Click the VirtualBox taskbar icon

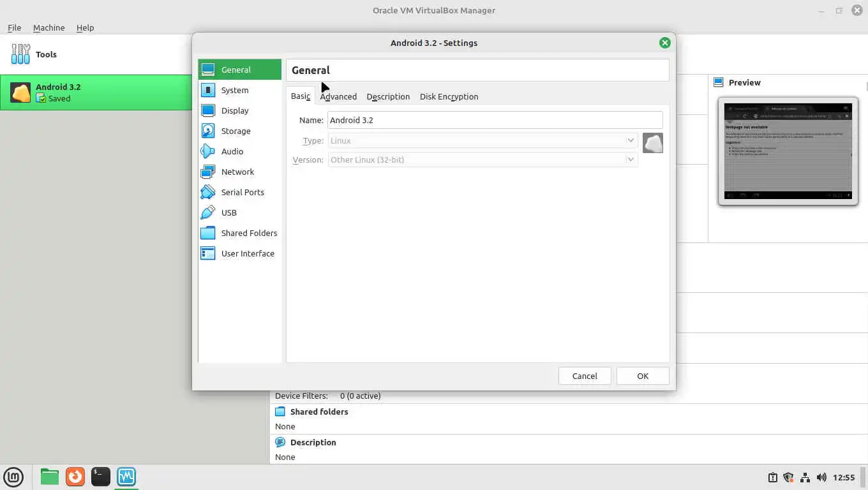point(126,477)
